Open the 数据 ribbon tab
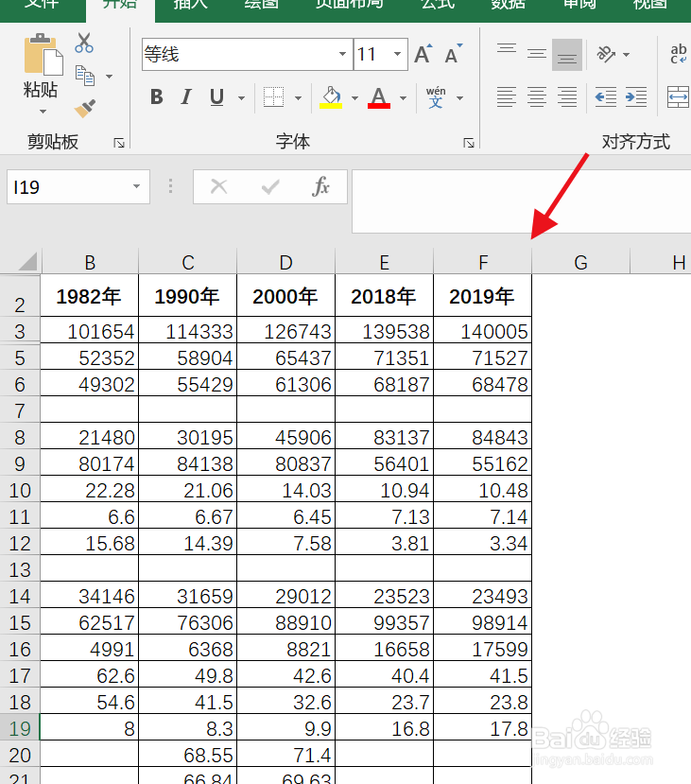This screenshot has width=691, height=784. pyautogui.click(x=508, y=5)
